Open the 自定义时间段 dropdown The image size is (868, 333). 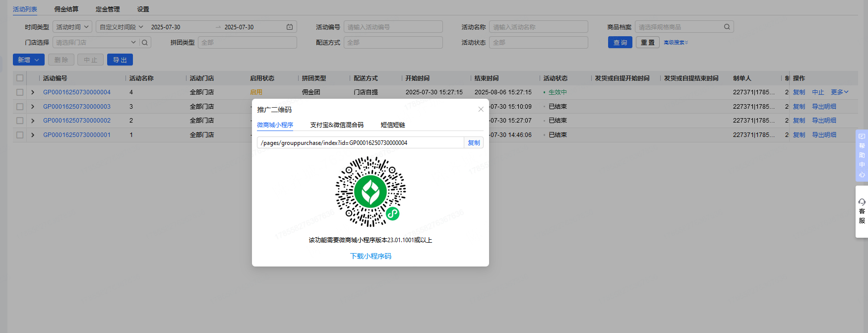[121, 27]
